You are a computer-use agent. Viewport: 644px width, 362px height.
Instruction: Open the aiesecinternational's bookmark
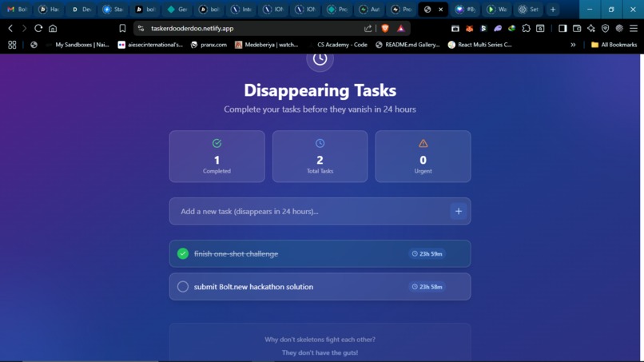[150, 45]
